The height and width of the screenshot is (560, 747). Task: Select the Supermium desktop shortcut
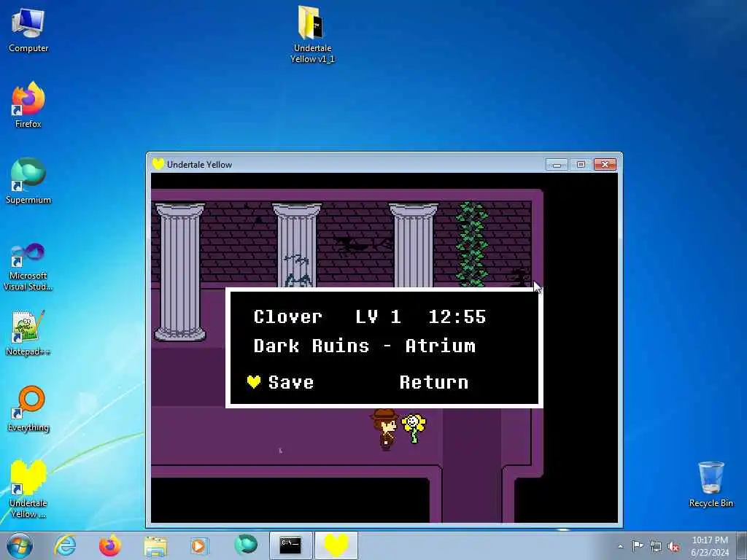coord(28,181)
